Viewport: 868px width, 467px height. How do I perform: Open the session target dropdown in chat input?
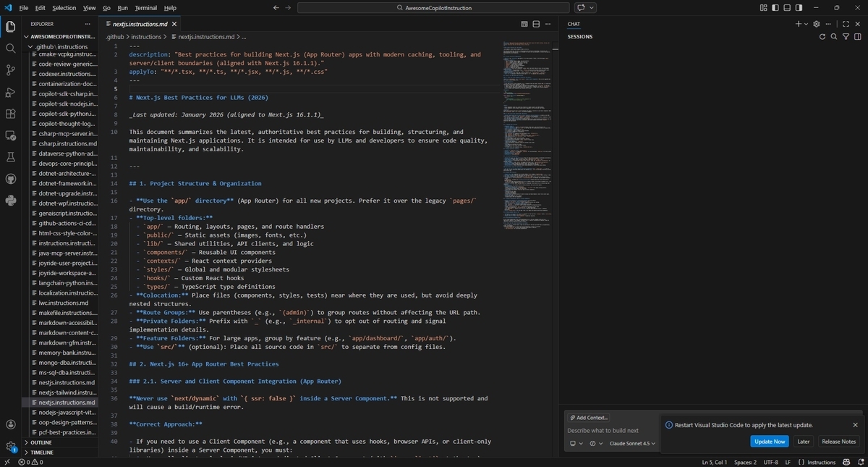[576, 444]
